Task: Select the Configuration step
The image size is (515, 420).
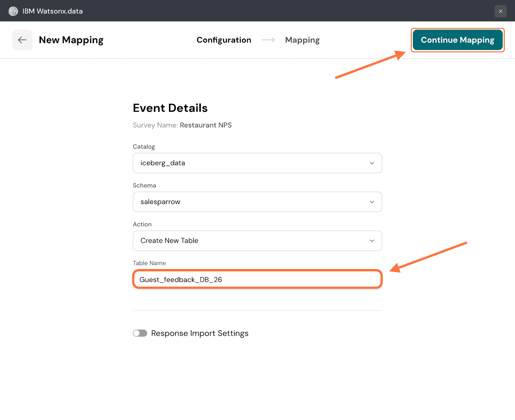Action: [224, 40]
